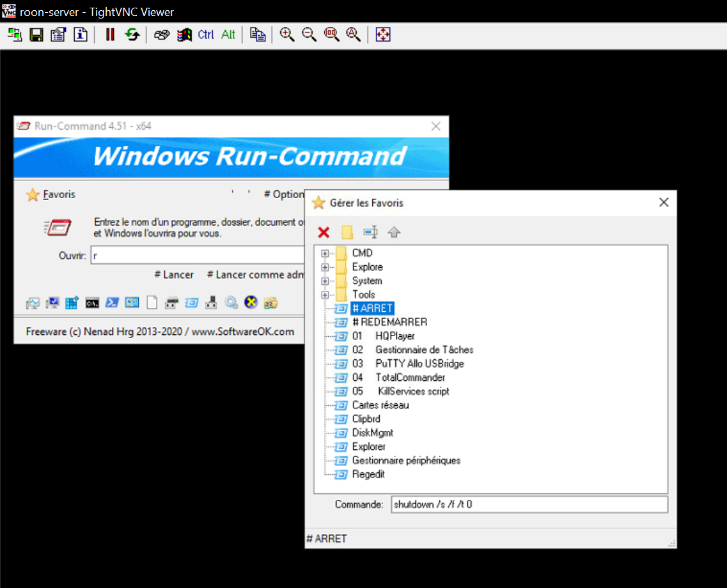727x588 pixels.
Task: Click in the Ouvrir input field
Action: coord(198,255)
